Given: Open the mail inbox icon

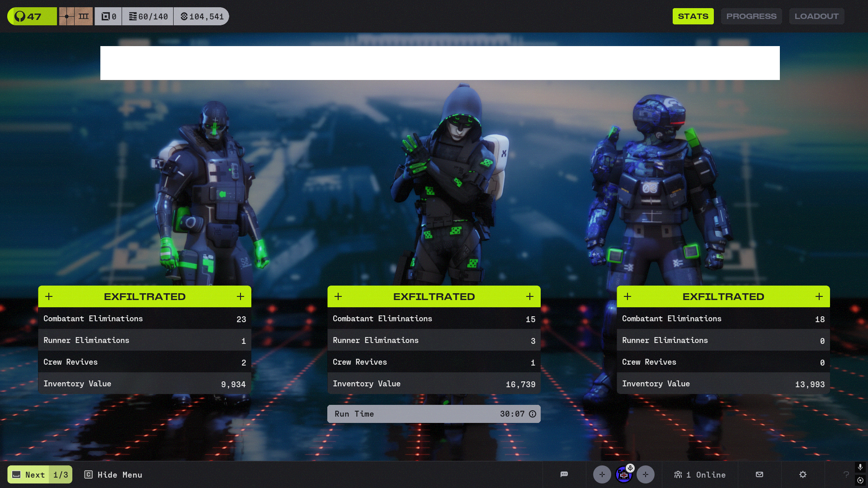Looking at the screenshot, I should point(759,474).
